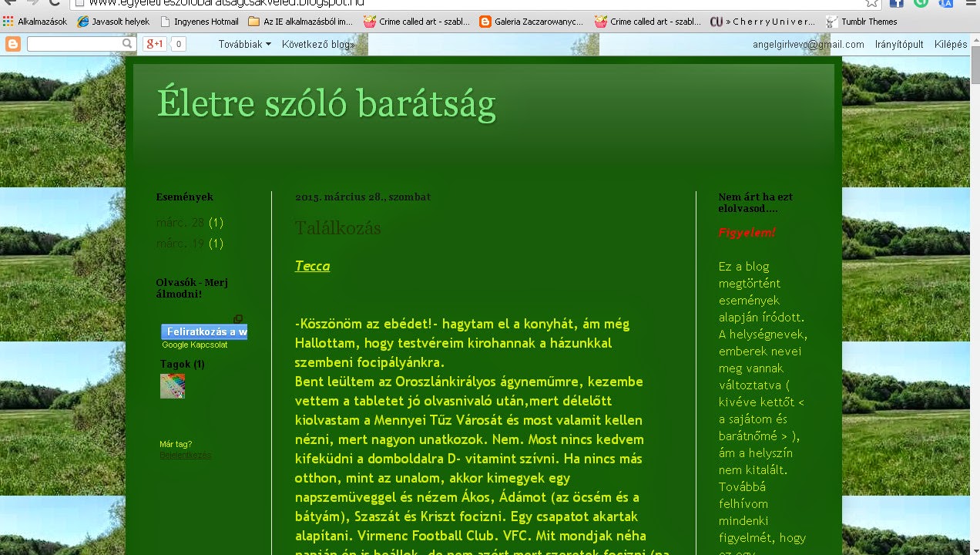Open the márc. 28 archive entry
Viewport: 980px width, 555px height.
click(180, 223)
